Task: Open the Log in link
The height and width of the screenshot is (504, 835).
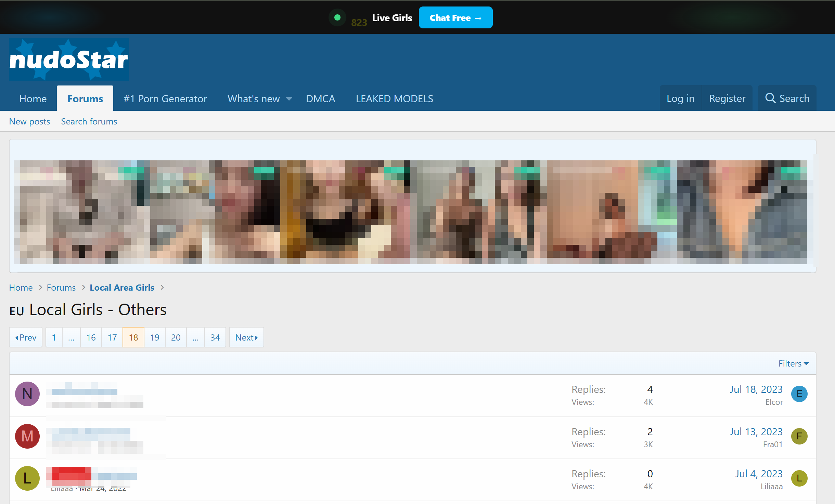Action: tap(680, 98)
